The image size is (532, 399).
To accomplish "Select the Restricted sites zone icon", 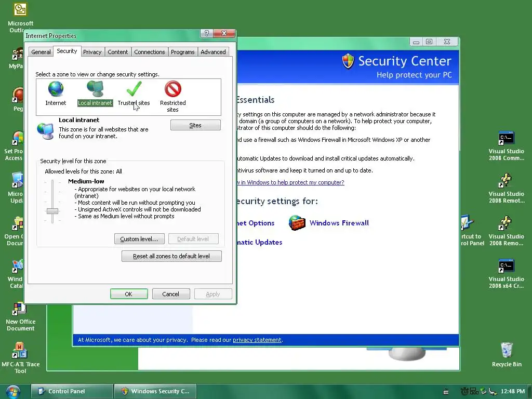I will [173, 89].
